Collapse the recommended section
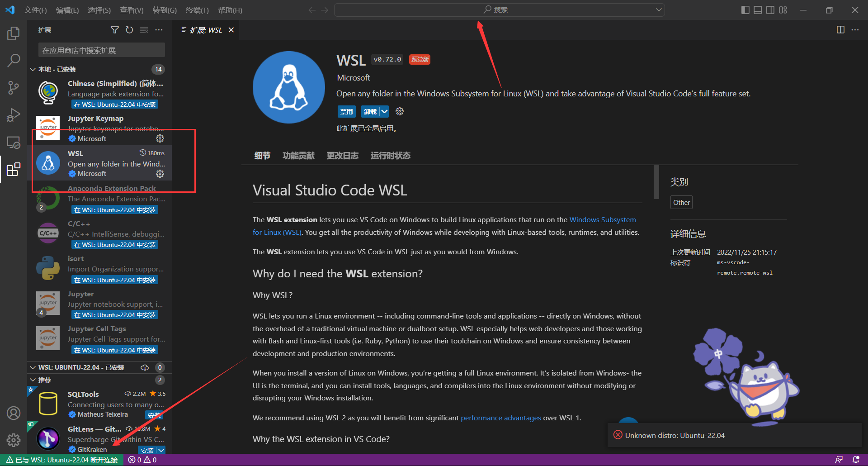Viewport: 868px width, 466px height. tap(33, 380)
